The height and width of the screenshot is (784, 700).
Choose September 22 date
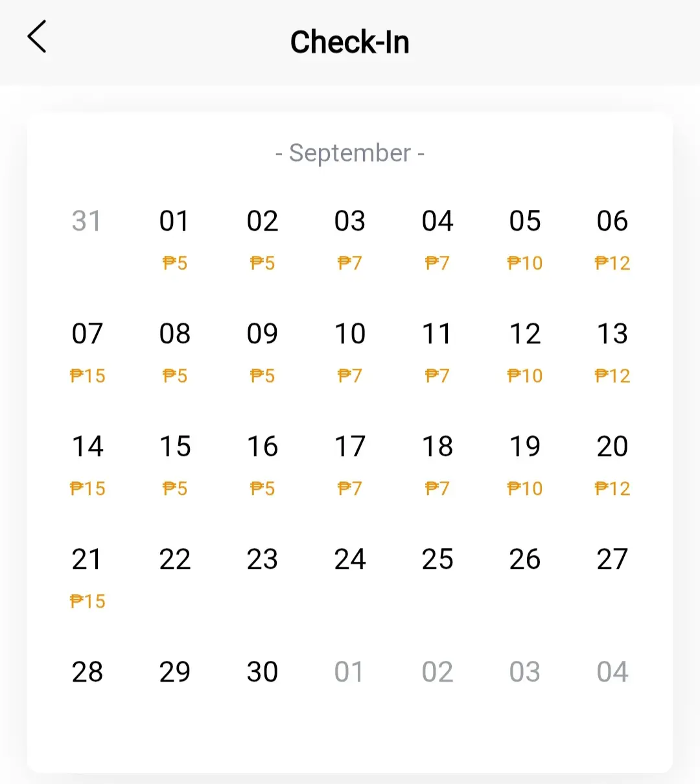174,559
